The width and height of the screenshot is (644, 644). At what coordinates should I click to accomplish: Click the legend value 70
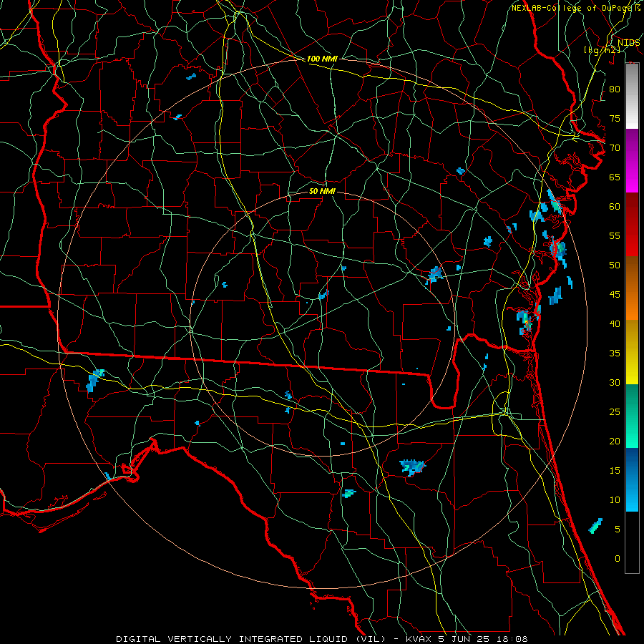point(615,148)
